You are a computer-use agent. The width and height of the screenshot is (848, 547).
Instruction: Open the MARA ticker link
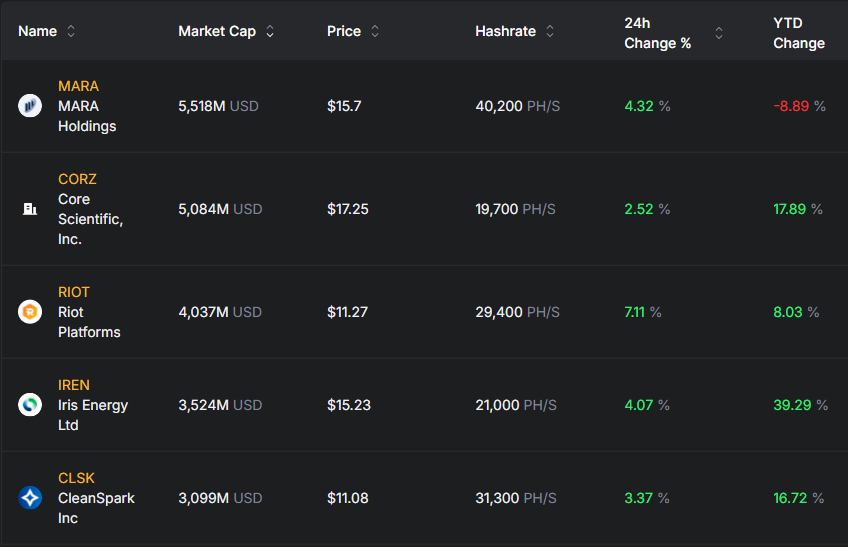[x=78, y=86]
